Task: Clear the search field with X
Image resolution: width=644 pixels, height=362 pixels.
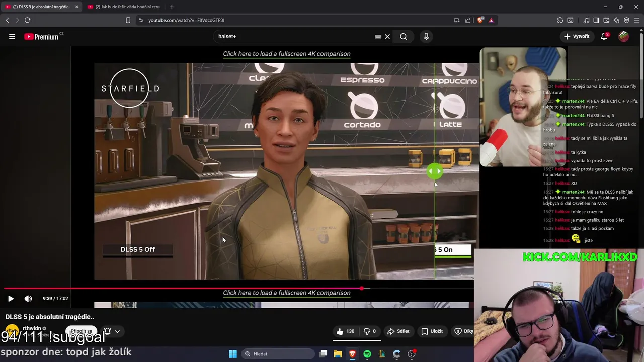Action: tap(387, 36)
